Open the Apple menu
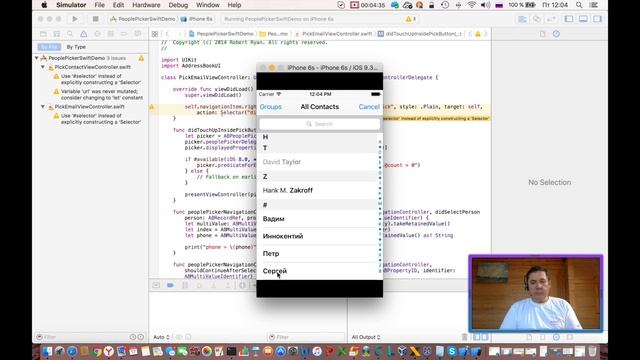 (44, 5)
